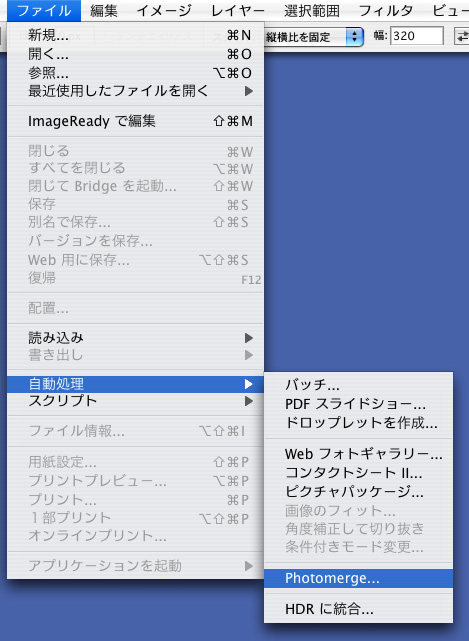Click the swap width and height icon
The height and width of the screenshot is (641, 469).
click(462, 36)
